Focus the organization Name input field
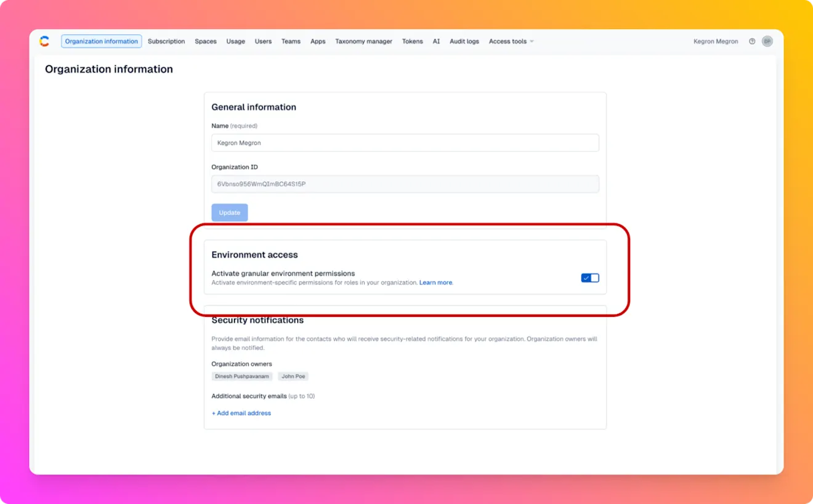Screen dimensions: 813x504 [405, 143]
